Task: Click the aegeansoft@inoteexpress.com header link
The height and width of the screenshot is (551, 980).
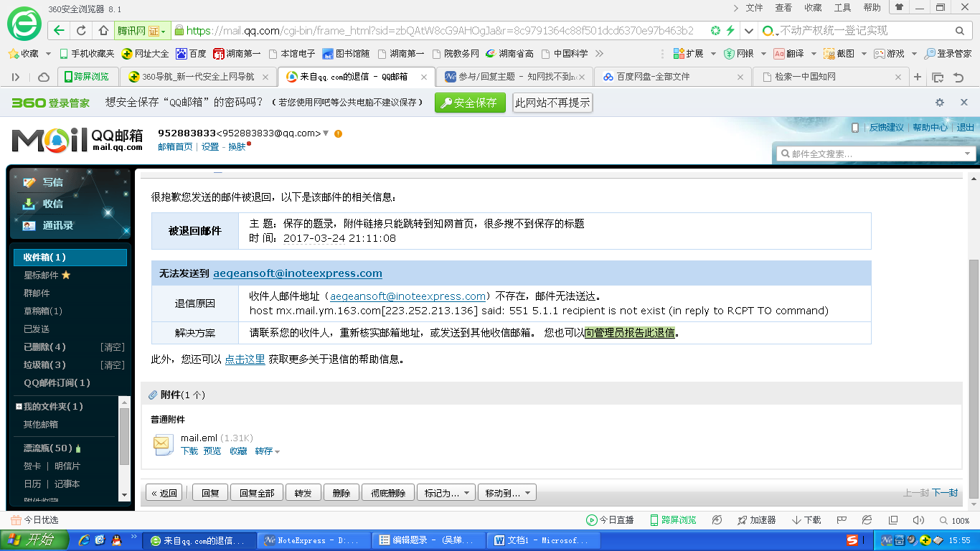Action: click(297, 273)
